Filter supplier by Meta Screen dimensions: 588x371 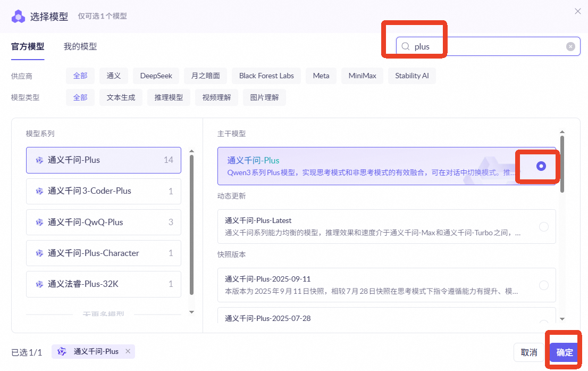(321, 76)
